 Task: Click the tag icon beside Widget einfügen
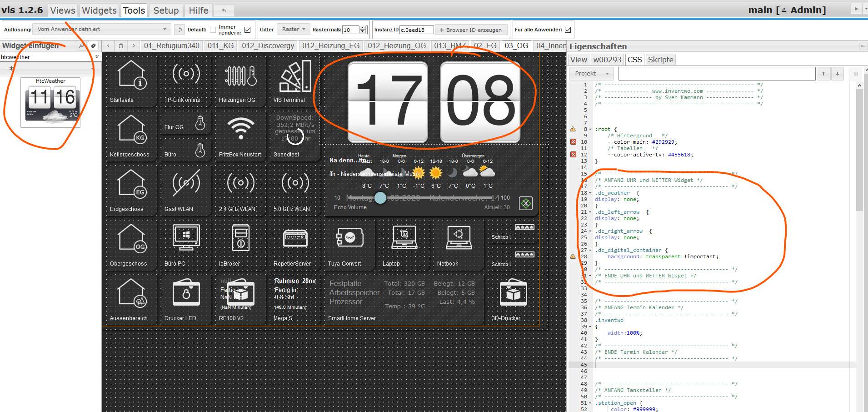[93, 45]
